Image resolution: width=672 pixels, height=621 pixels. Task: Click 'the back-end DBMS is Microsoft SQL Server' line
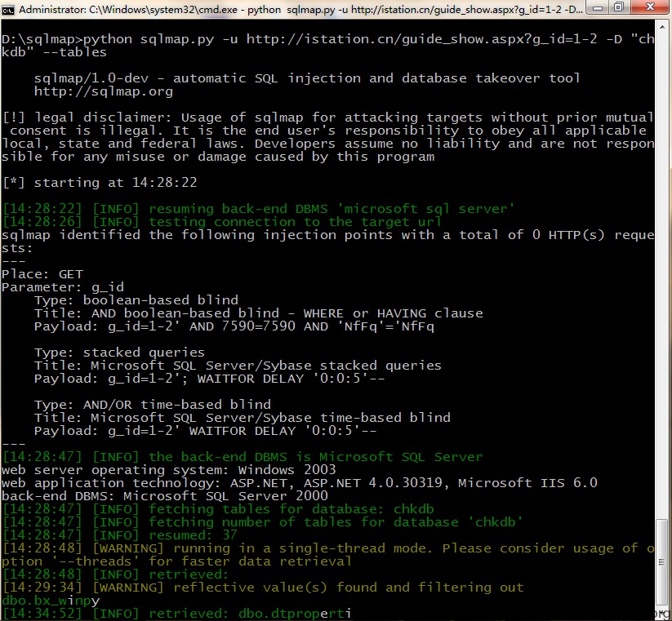(x=243, y=456)
